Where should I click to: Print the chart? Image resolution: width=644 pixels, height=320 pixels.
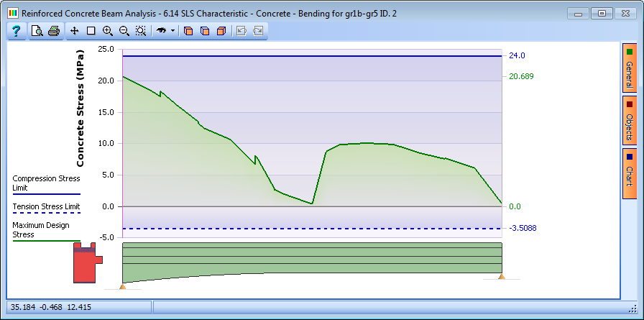54,31
